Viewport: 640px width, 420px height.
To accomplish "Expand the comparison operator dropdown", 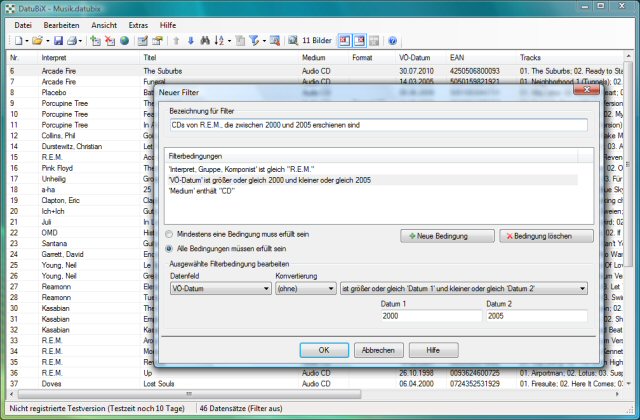I will (464, 289).
